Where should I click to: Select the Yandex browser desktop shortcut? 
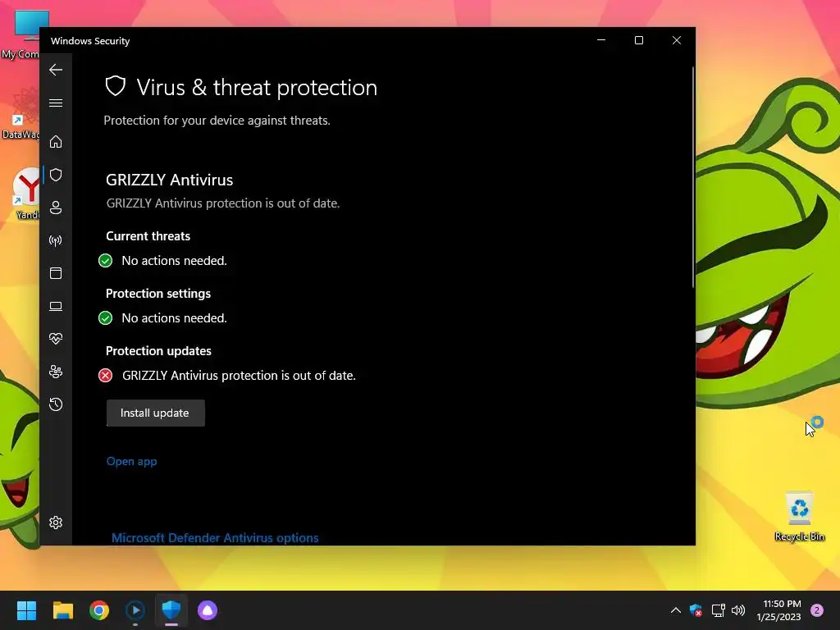click(x=25, y=194)
